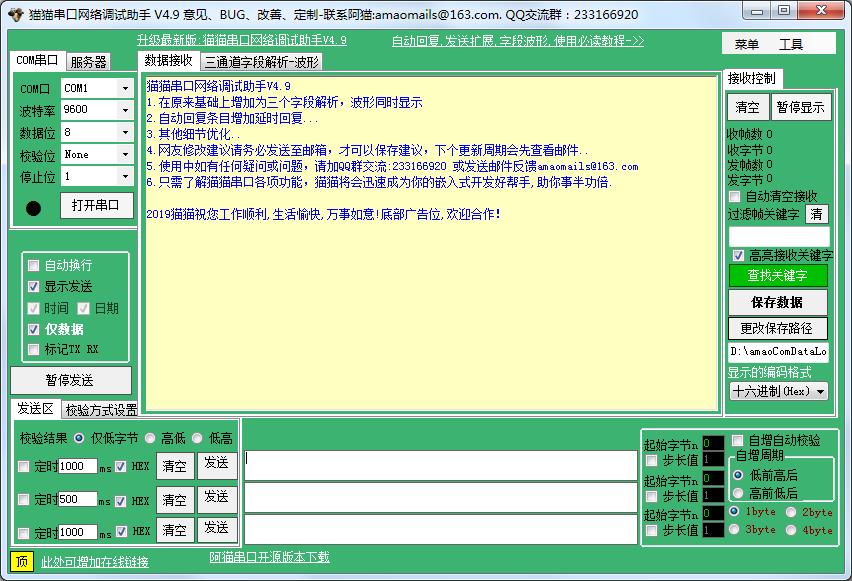Click the black port status indicator circle

click(33, 208)
